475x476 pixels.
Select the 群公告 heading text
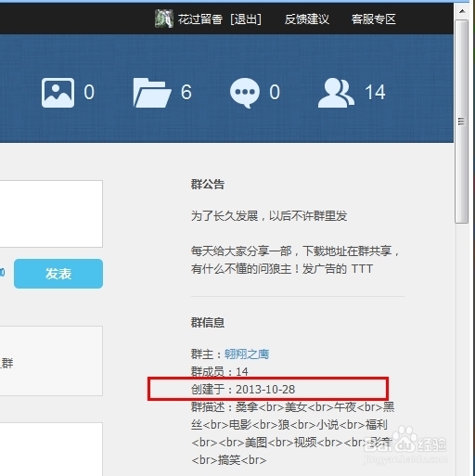click(208, 185)
